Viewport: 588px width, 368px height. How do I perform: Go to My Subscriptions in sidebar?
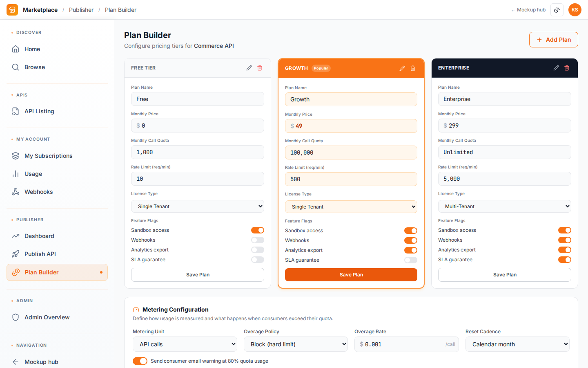[57, 156]
